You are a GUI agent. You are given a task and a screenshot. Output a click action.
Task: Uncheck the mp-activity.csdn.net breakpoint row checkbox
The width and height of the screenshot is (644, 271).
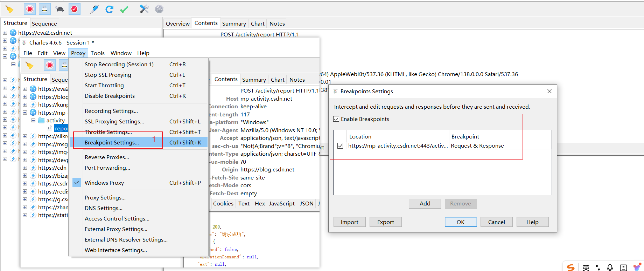coord(340,145)
